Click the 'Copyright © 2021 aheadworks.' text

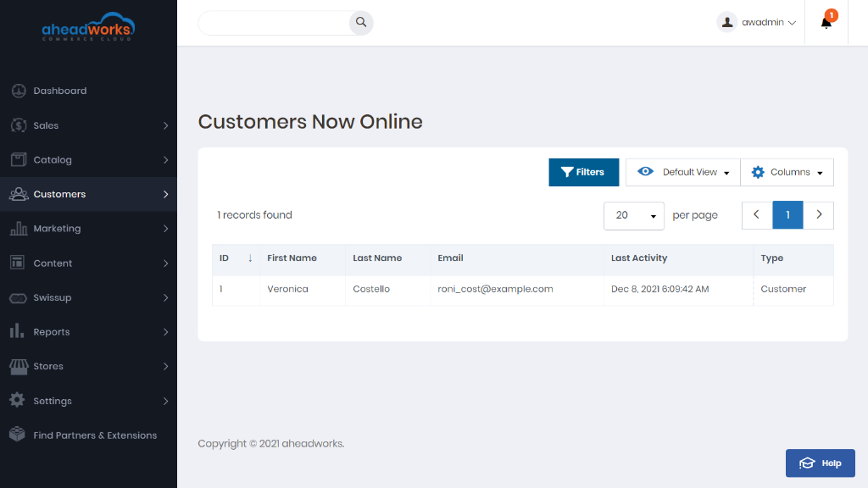click(271, 444)
